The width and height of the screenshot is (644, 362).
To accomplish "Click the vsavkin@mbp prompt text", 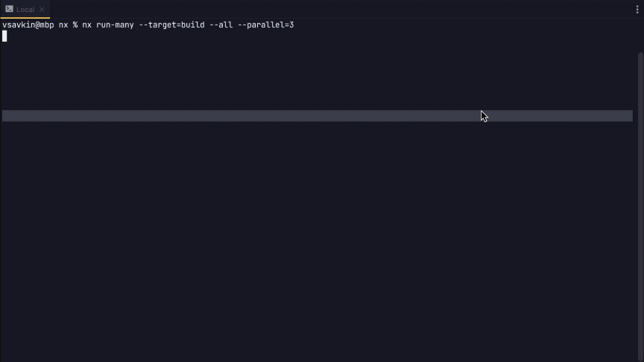I will click(x=28, y=25).
